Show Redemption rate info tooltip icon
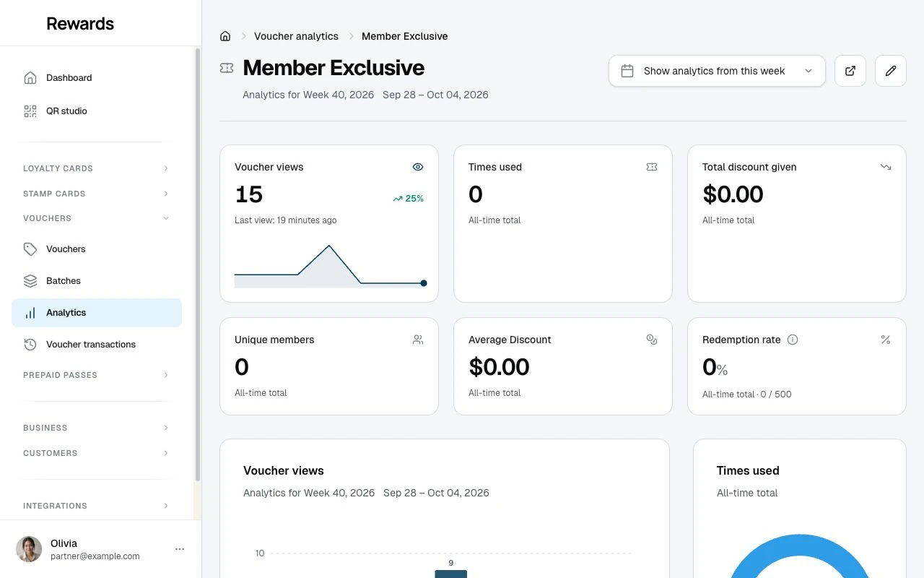924x578 pixels. pyautogui.click(x=793, y=340)
